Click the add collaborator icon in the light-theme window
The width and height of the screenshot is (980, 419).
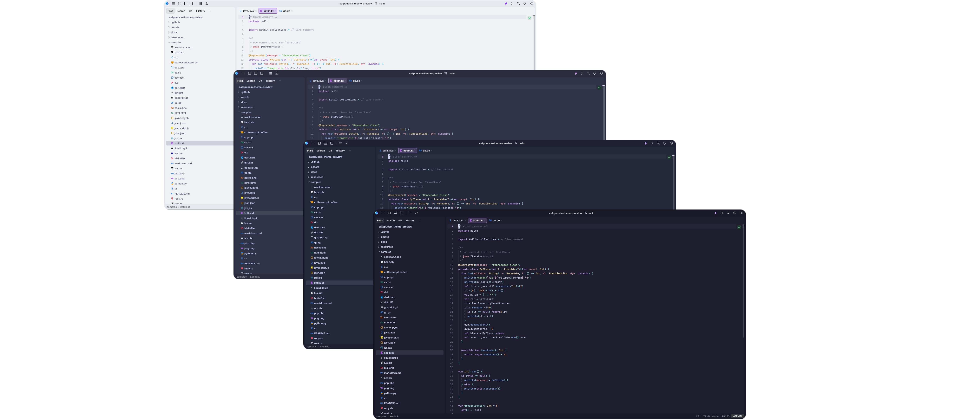click(207, 3)
